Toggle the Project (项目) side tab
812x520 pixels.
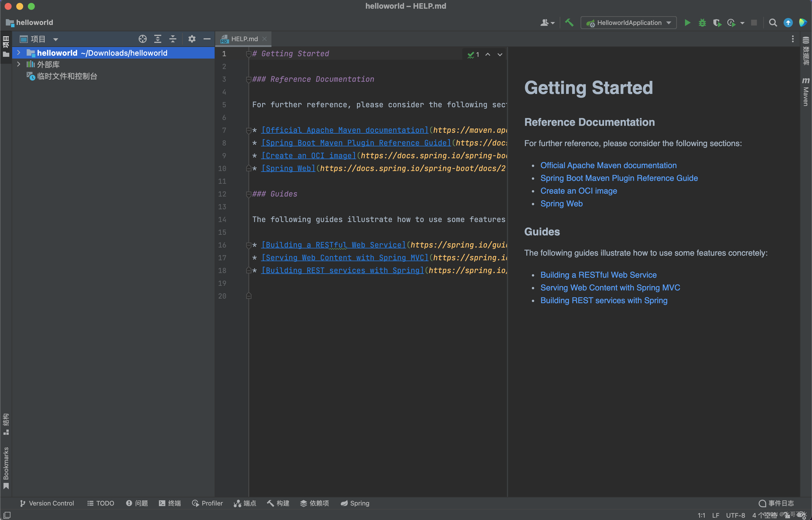(6, 47)
